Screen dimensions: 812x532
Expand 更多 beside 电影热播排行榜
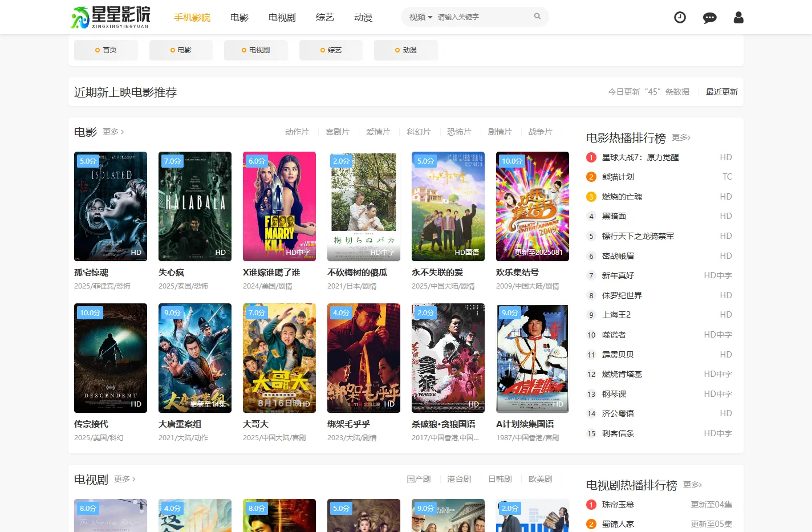point(681,137)
